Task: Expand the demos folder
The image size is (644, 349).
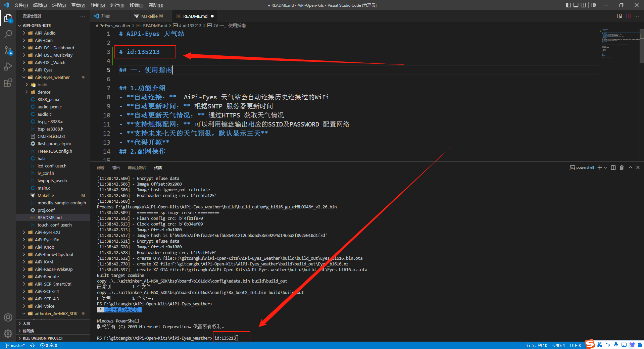Action: (44, 92)
